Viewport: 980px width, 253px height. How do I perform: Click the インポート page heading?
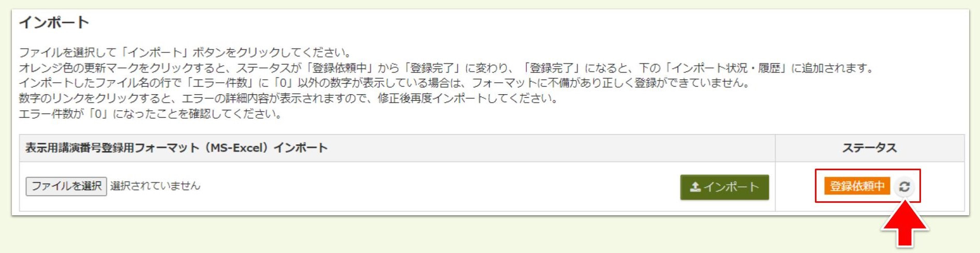54,22
